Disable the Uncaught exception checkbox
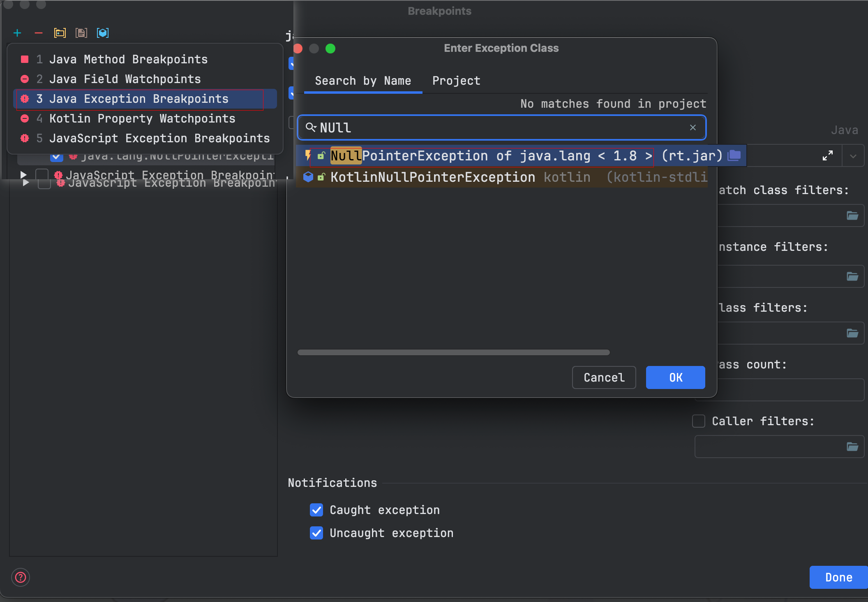 point(316,533)
